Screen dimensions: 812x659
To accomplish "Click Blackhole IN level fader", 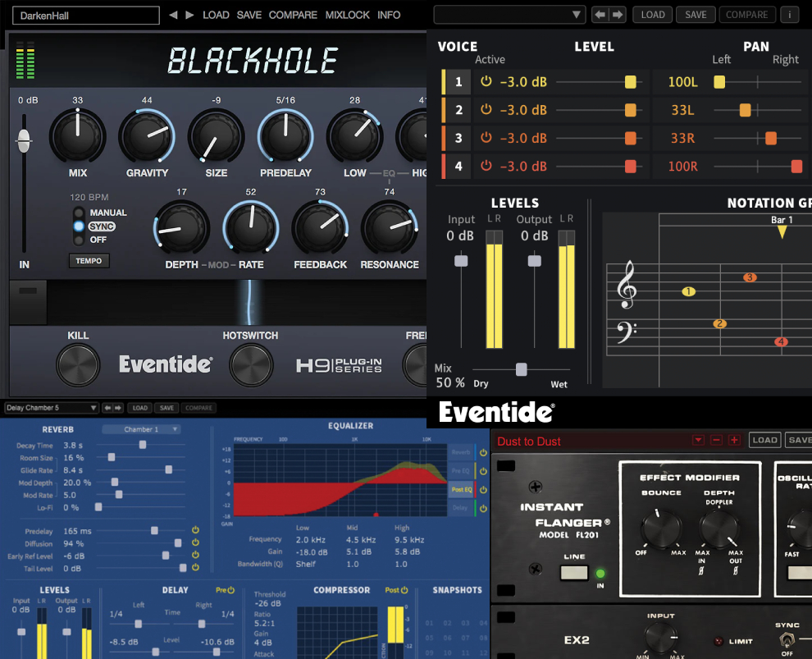I will click(x=24, y=140).
